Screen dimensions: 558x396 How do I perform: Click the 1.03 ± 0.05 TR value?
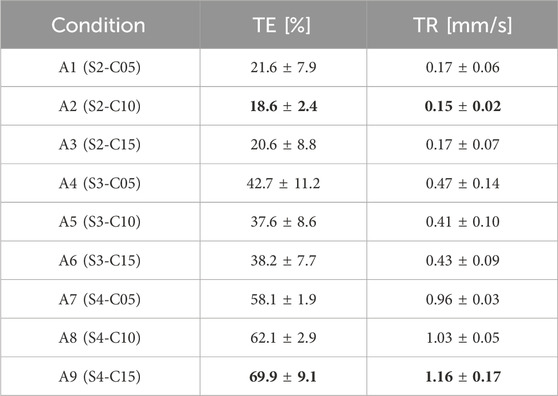(x=463, y=338)
